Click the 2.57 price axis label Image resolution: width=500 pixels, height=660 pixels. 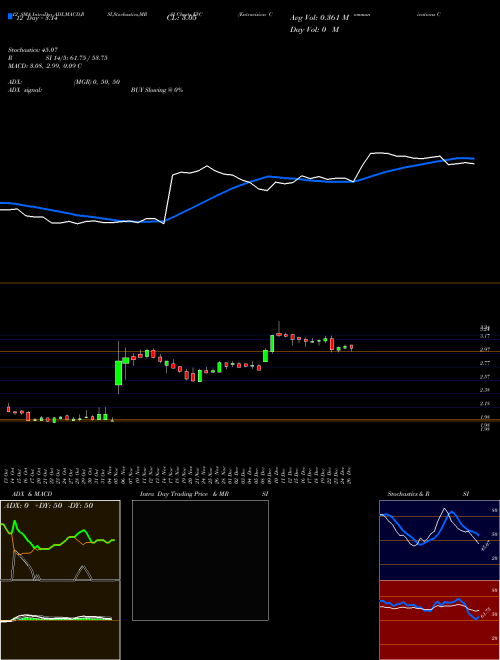point(484,376)
